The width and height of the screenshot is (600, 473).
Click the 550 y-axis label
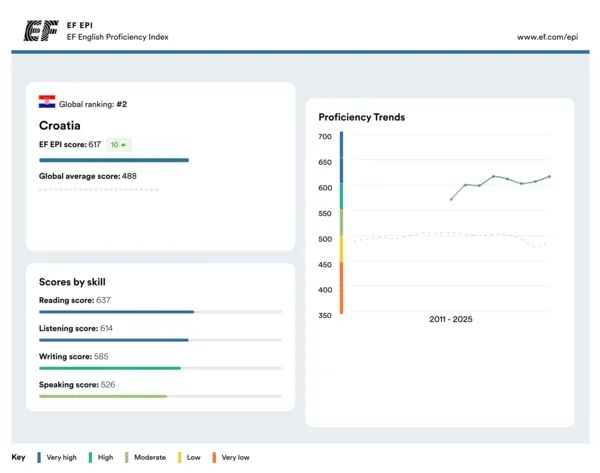pyautogui.click(x=325, y=214)
